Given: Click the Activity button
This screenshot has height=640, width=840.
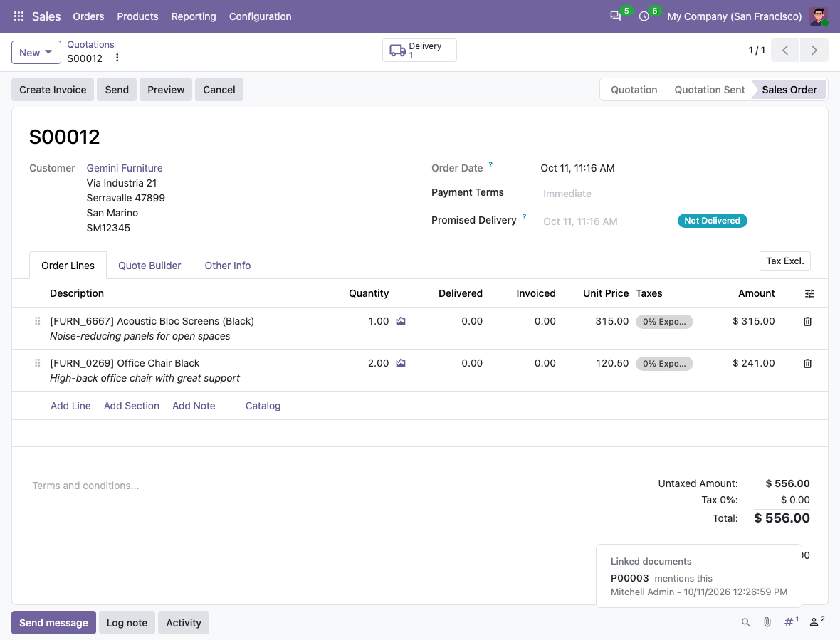Looking at the screenshot, I should tap(184, 622).
